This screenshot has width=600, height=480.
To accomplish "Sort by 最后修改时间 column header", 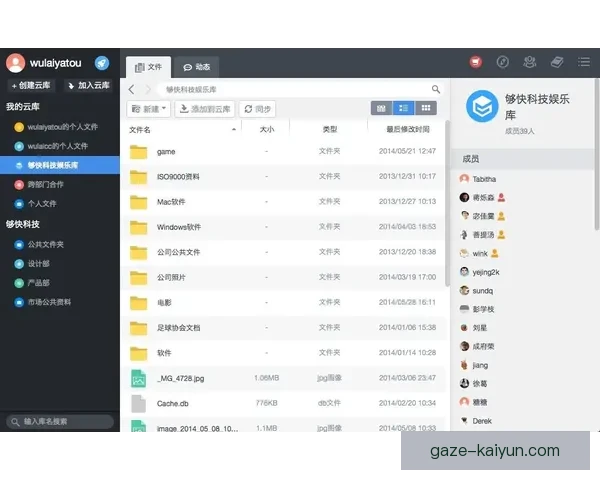I will click(x=408, y=129).
